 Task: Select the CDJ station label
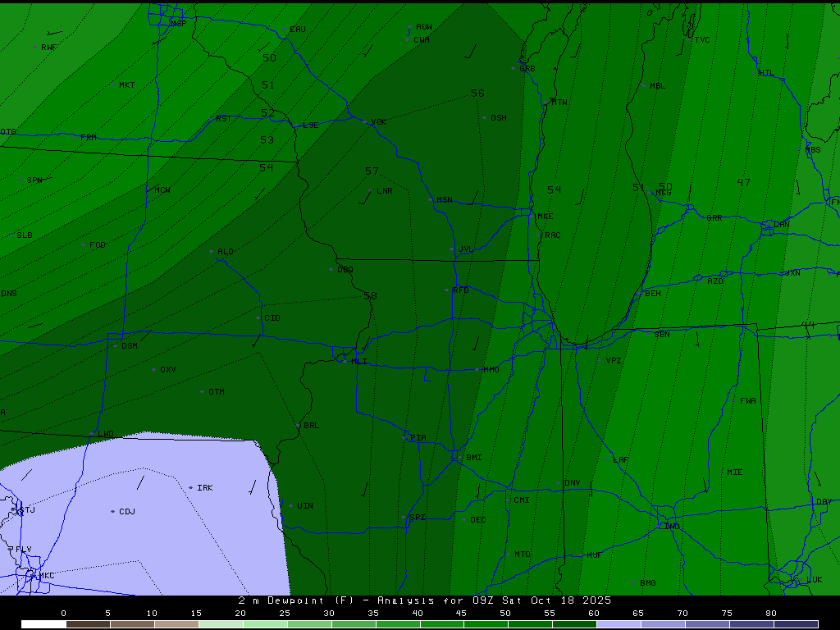[127, 512]
